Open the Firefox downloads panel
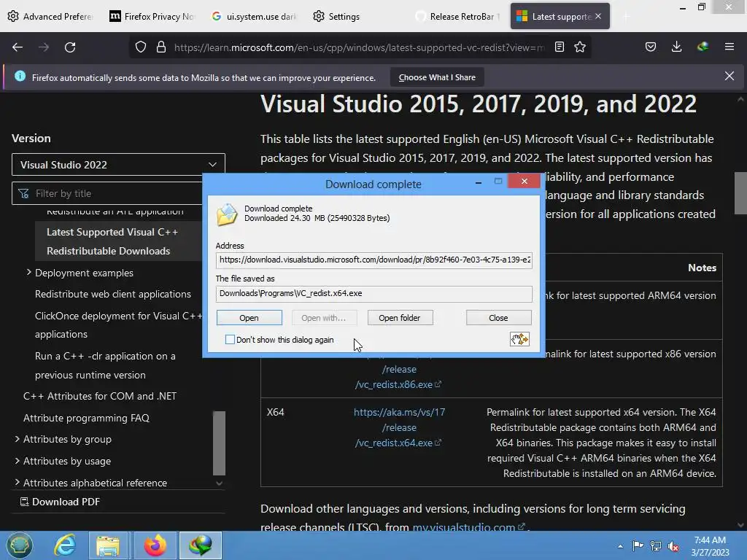The height and width of the screenshot is (560, 747). [x=676, y=47]
